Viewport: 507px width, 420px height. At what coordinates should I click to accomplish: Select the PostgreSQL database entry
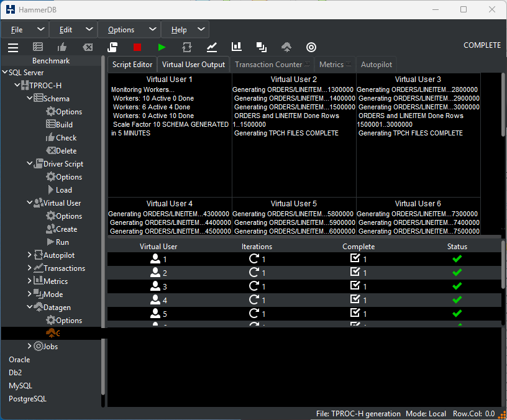(x=27, y=399)
